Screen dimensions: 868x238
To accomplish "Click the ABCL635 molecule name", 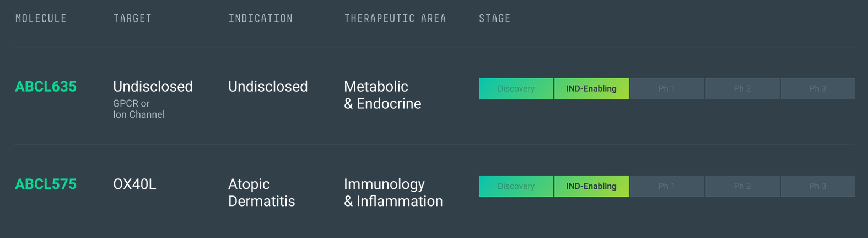I will click(x=46, y=87).
